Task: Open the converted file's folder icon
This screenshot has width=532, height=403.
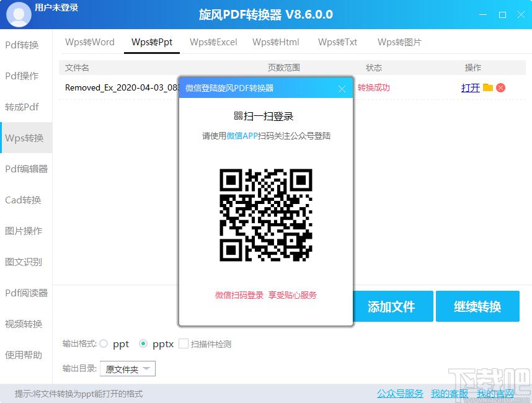Action: 487,87
